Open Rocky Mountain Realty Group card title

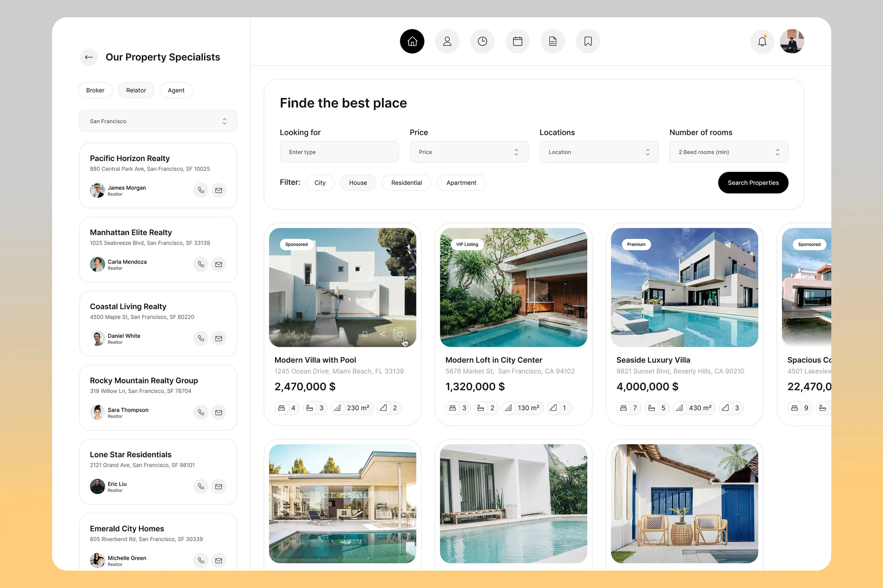point(144,381)
